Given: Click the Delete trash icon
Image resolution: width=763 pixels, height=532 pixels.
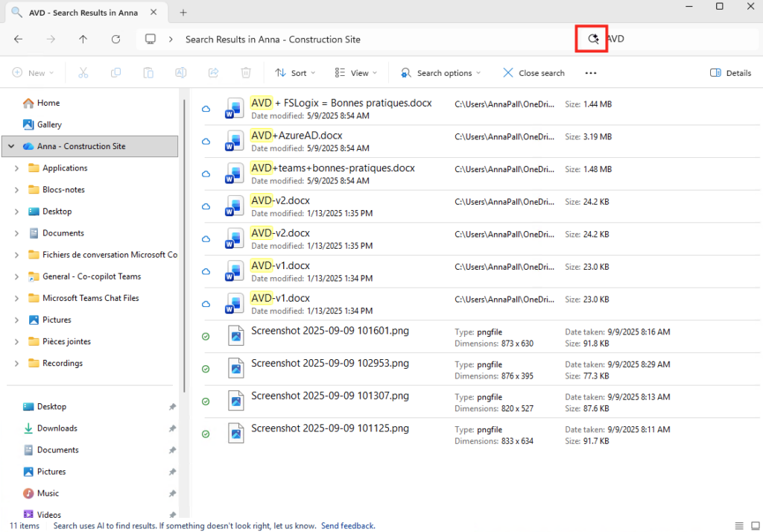Looking at the screenshot, I should [246, 73].
